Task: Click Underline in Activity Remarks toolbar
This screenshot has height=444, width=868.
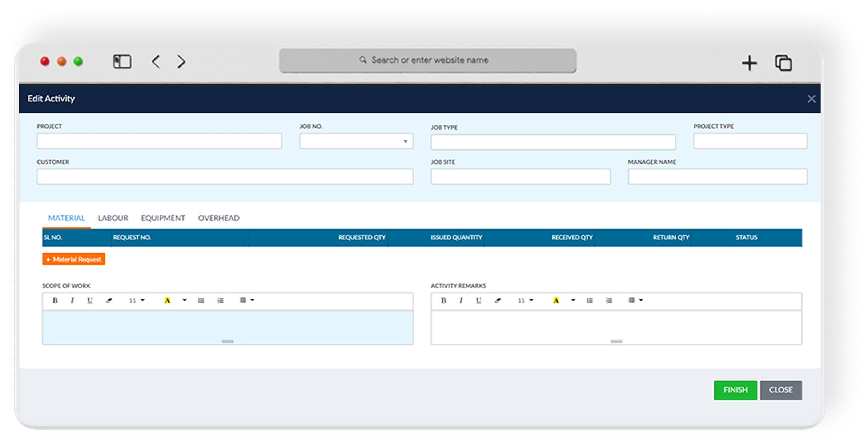Action: tap(478, 300)
